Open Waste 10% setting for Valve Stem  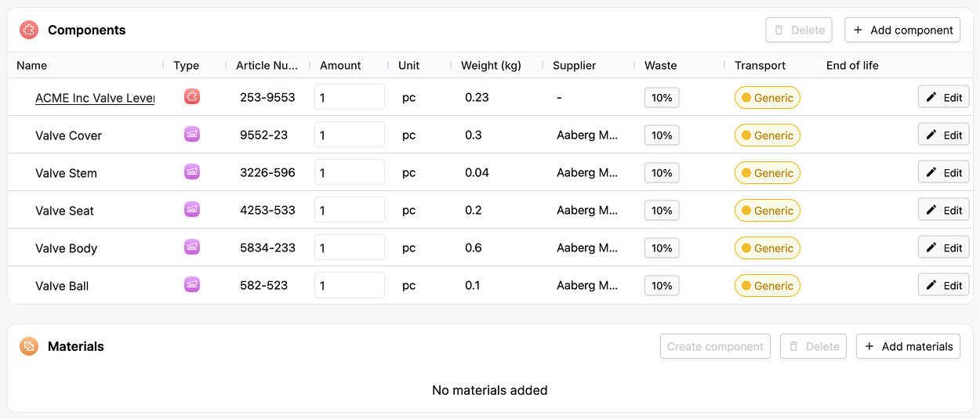[x=662, y=172]
